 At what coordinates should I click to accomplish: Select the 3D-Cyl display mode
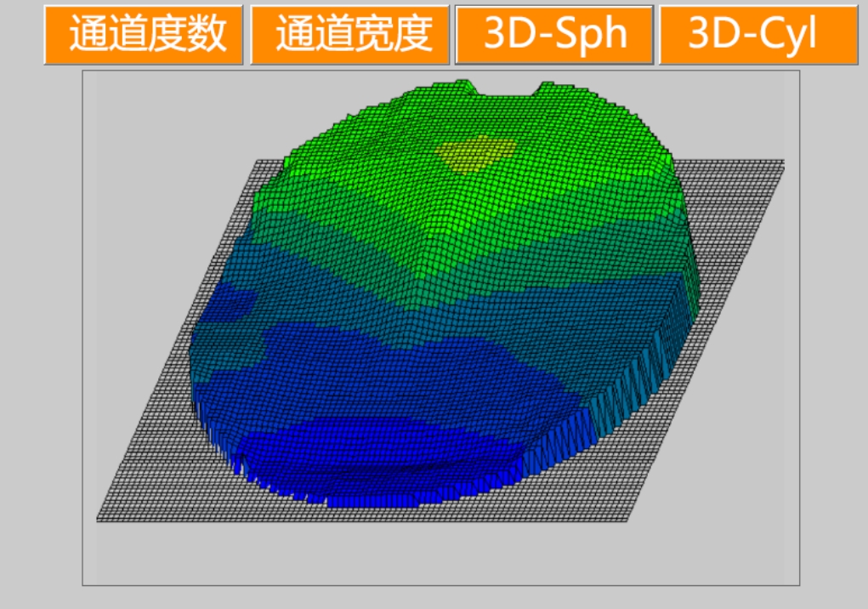click(758, 35)
